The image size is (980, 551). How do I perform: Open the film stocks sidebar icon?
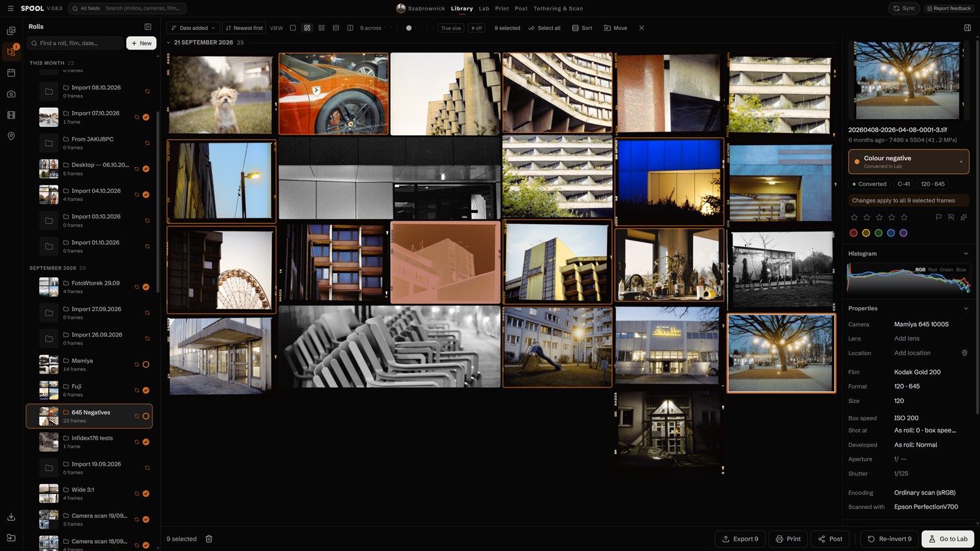click(11, 115)
